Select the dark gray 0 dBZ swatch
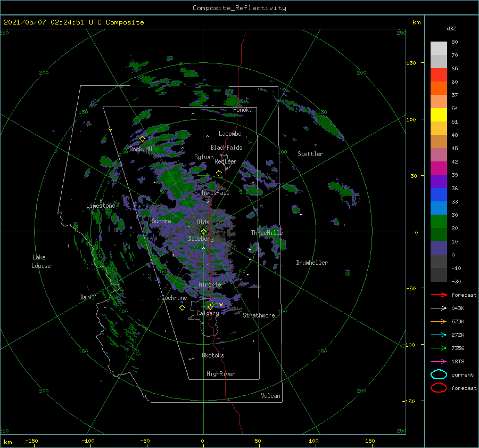 click(439, 262)
